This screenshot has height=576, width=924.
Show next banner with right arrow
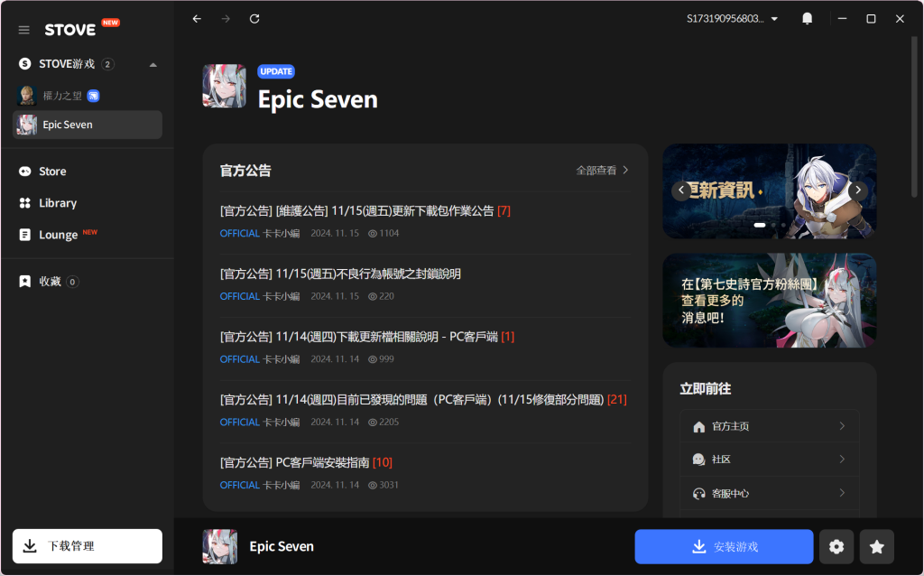[x=858, y=190]
